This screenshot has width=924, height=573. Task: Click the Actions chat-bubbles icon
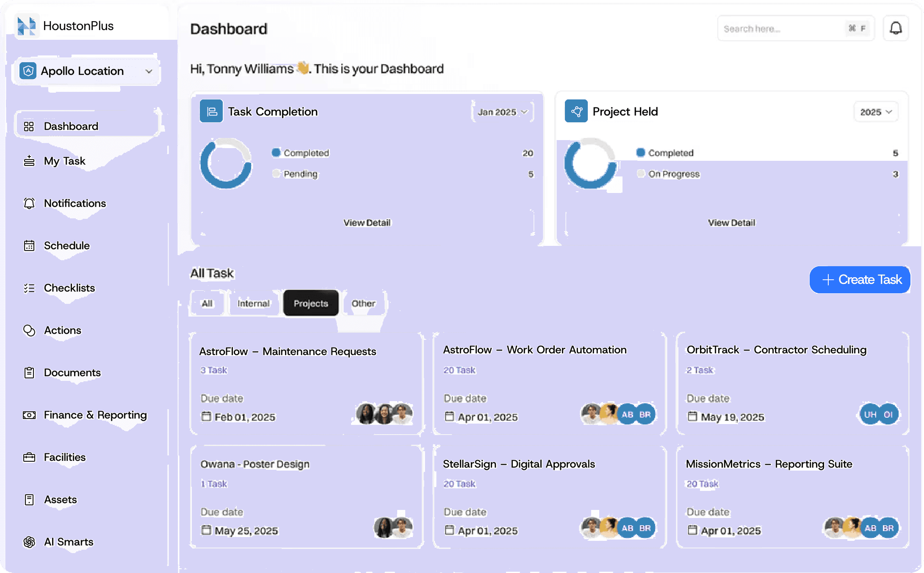29,330
